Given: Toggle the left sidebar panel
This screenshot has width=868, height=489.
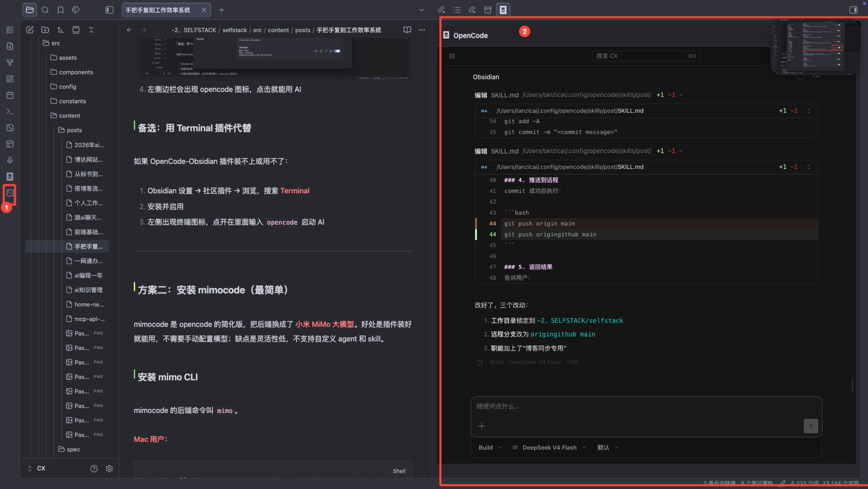Looking at the screenshot, I should [x=109, y=10].
